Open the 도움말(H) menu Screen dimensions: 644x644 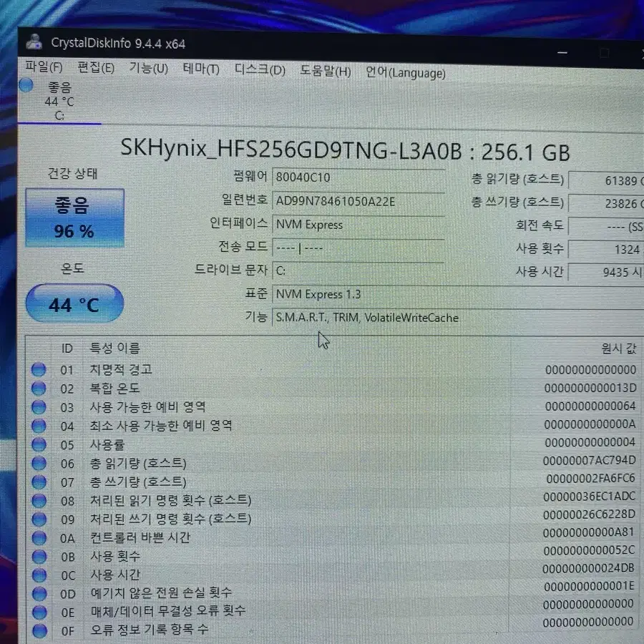(326, 71)
